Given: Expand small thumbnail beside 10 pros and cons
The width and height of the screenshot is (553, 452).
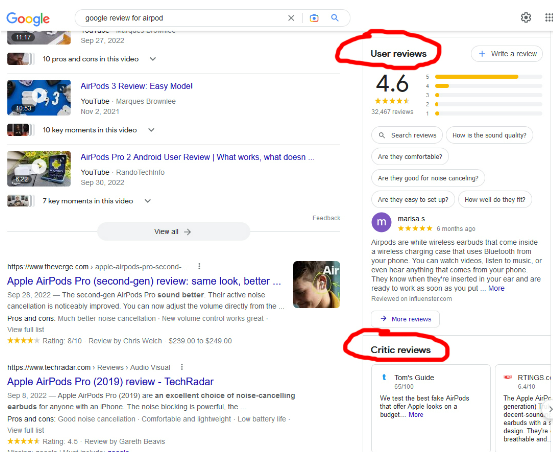Looking at the screenshot, I should (x=20, y=59).
